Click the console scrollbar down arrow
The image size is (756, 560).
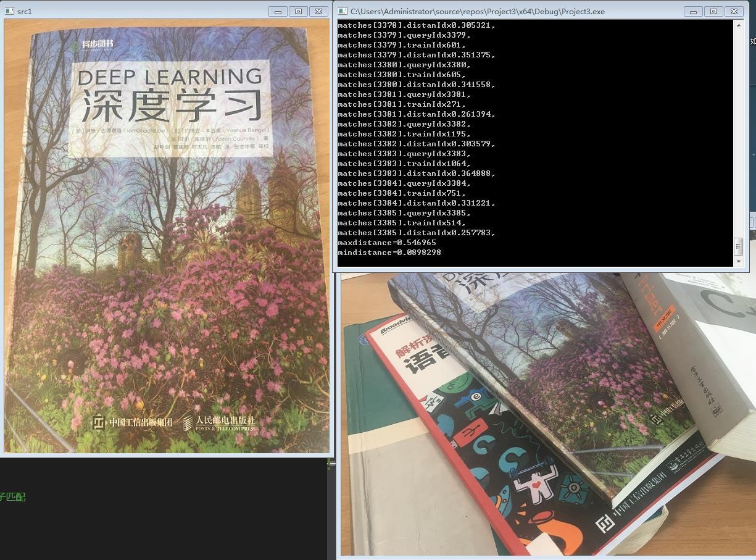pos(738,262)
